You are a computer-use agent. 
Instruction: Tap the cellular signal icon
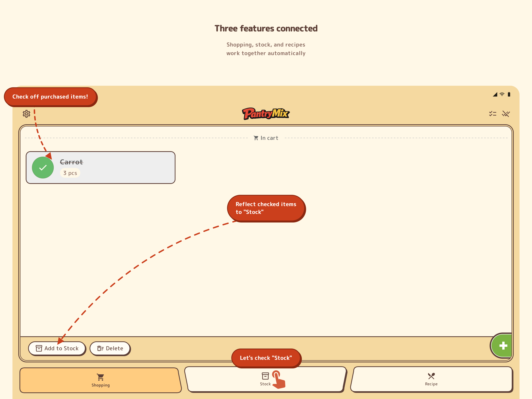(x=495, y=94)
